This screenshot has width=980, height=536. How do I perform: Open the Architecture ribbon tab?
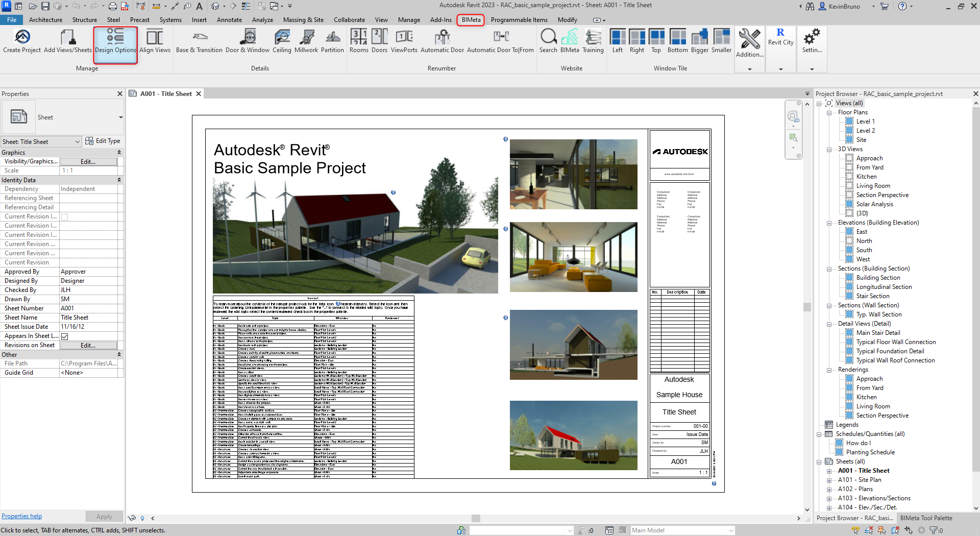(x=45, y=20)
